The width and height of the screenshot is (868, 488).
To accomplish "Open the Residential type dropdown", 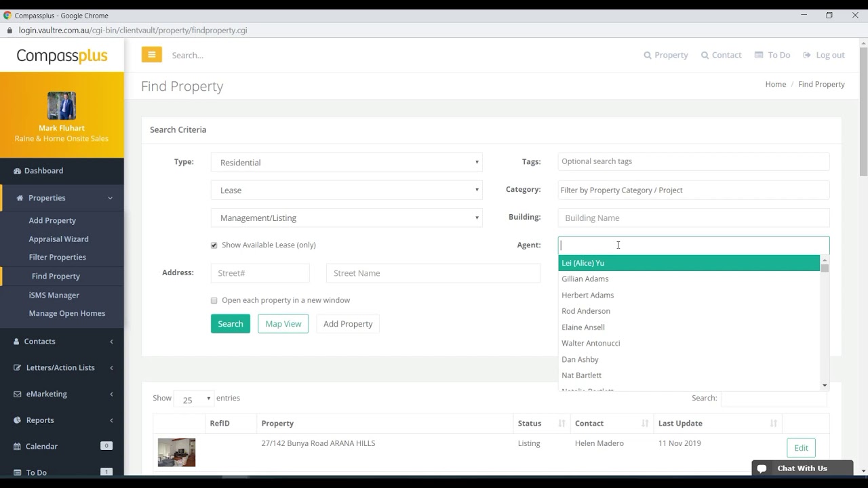I will pos(347,163).
